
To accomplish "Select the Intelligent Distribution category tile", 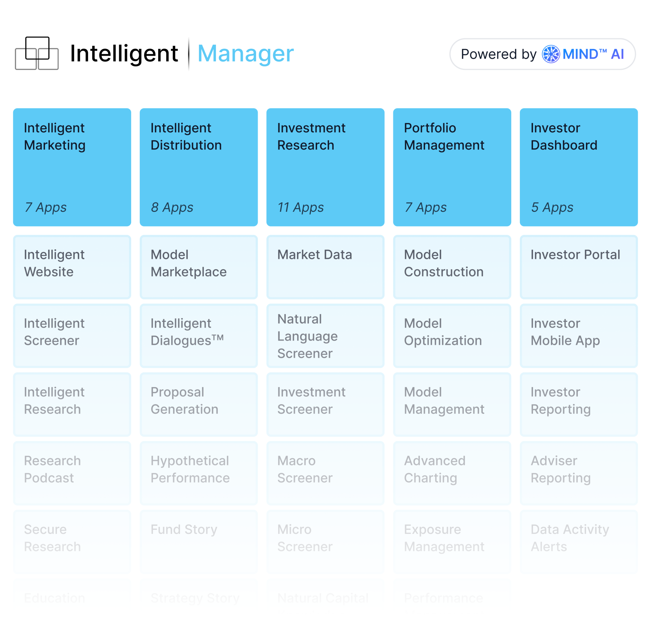I will [198, 167].
